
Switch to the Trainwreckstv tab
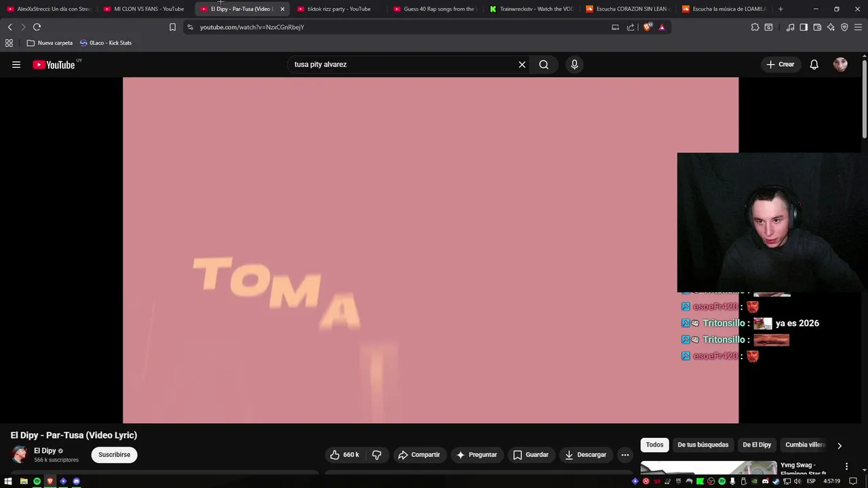click(x=531, y=9)
